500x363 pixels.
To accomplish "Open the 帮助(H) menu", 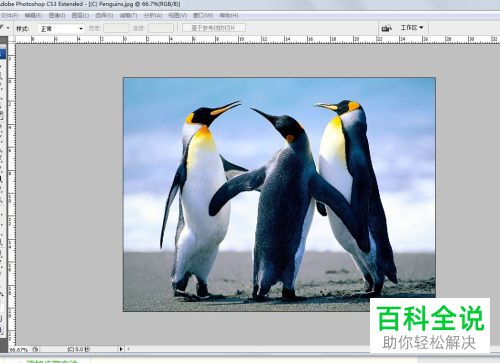I will 229,15.
